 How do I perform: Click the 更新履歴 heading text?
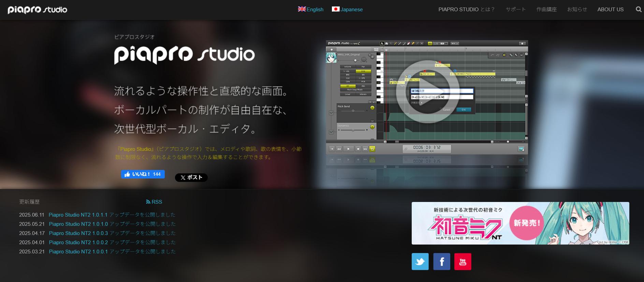pos(29,202)
